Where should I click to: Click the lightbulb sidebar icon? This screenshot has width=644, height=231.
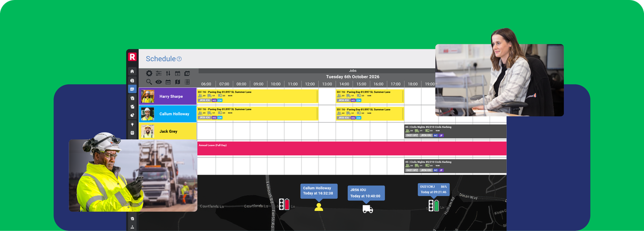pyautogui.click(x=132, y=124)
